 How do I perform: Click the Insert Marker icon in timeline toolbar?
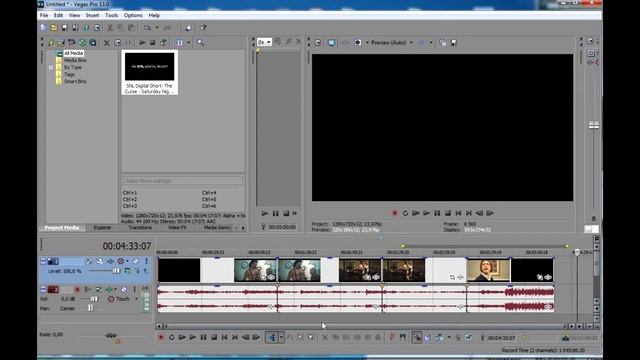[391, 338]
